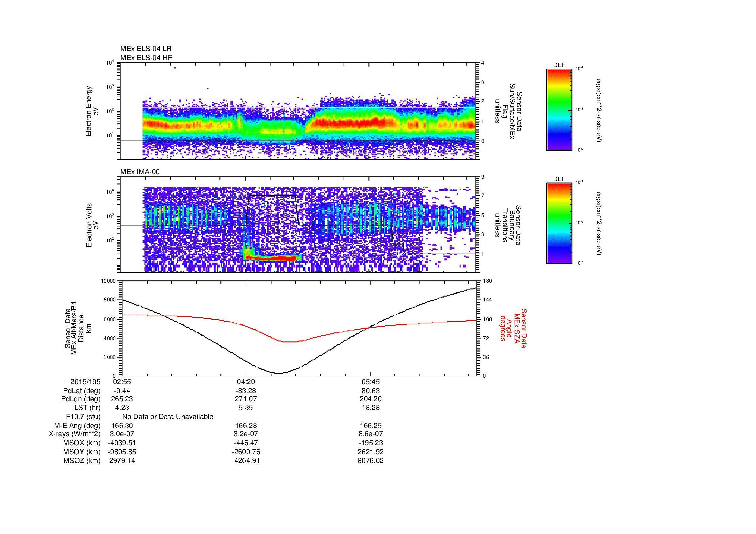Viewport: 756px width, 534px height.
Task: Select MSOY value '-9895.85'
Action: coord(122,452)
